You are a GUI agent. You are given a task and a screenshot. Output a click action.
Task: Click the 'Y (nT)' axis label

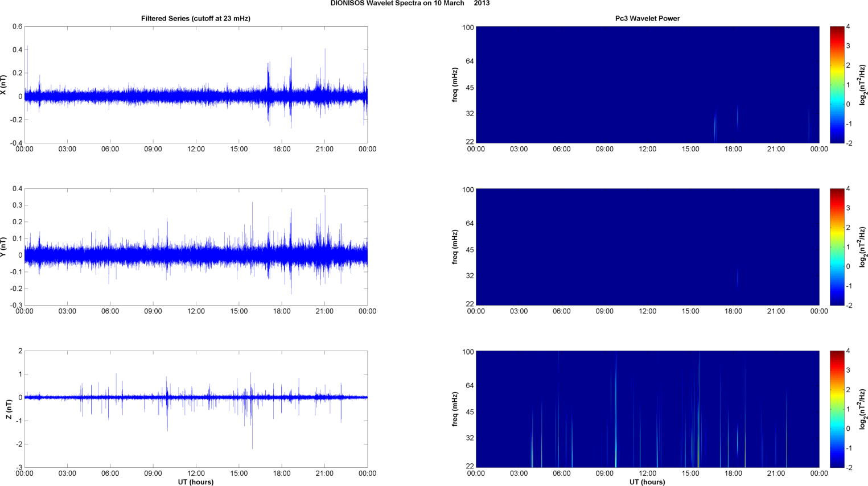coord(4,247)
